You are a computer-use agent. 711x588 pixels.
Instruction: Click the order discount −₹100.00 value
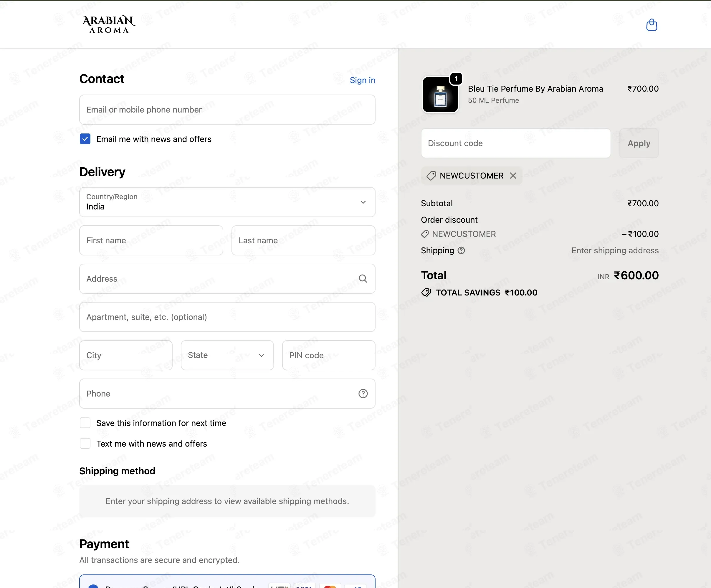click(x=640, y=234)
